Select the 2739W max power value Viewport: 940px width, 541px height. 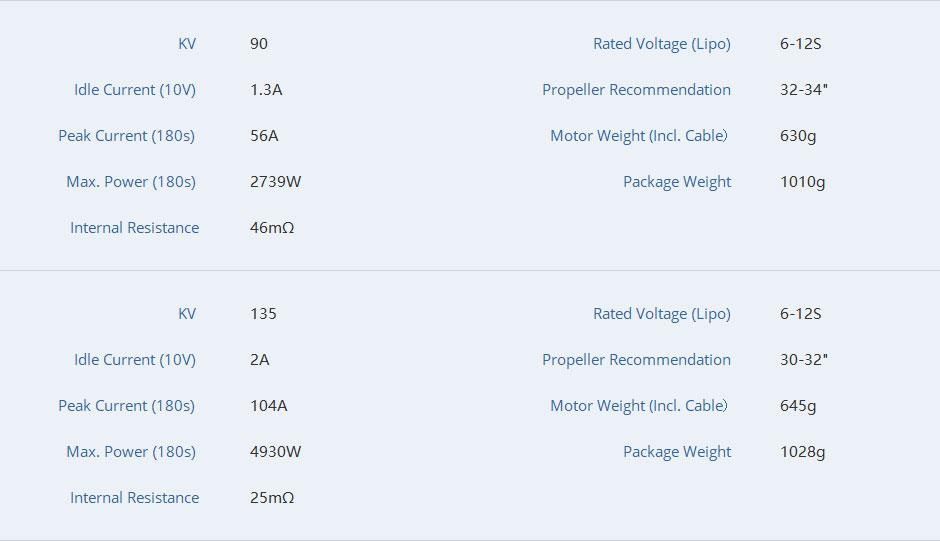[x=275, y=182]
